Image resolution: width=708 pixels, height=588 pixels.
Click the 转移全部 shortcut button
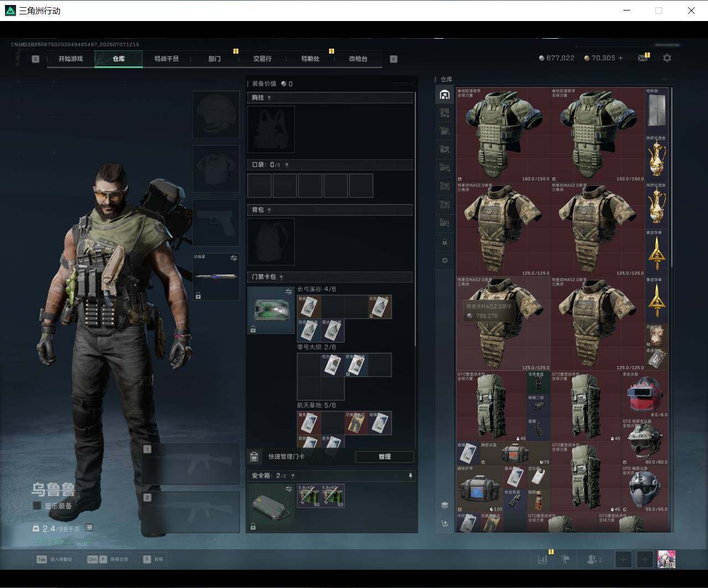[x=108, y=559]
